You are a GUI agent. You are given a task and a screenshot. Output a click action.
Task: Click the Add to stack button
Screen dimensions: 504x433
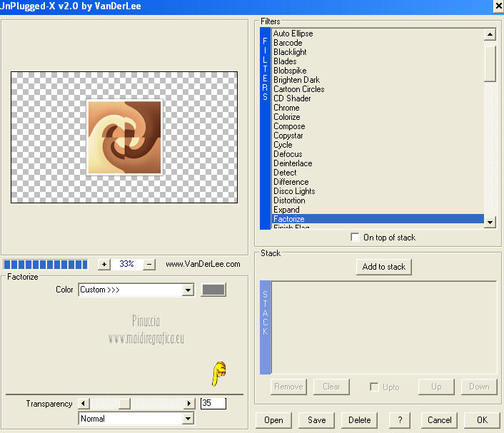[384, 267]
